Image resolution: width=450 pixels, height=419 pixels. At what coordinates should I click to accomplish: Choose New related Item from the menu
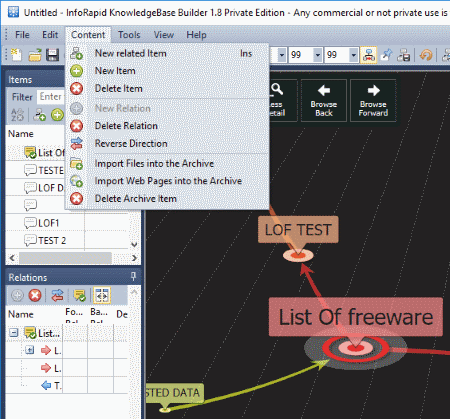[168, 53]
